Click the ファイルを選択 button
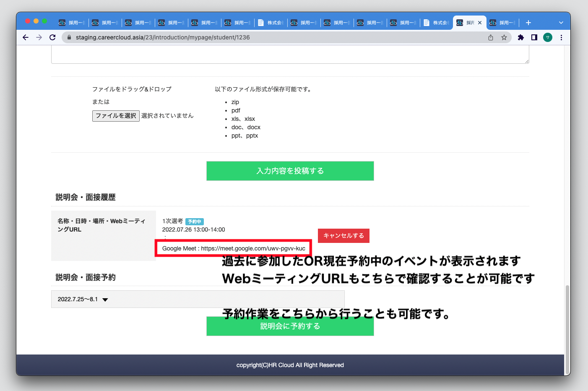 116,116
